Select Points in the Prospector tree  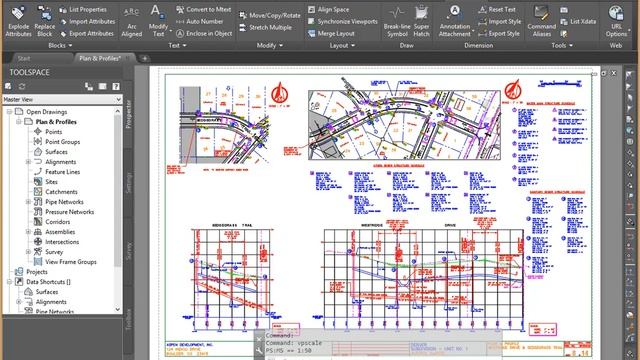pos(53,131)
